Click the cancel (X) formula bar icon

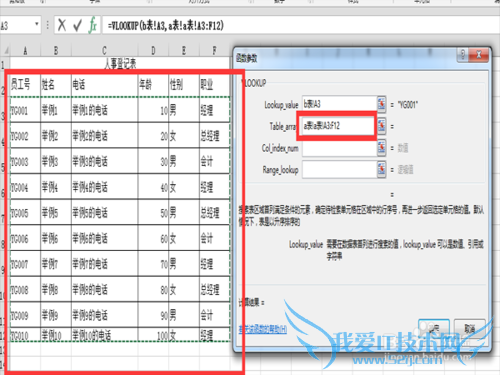(62, 25)
